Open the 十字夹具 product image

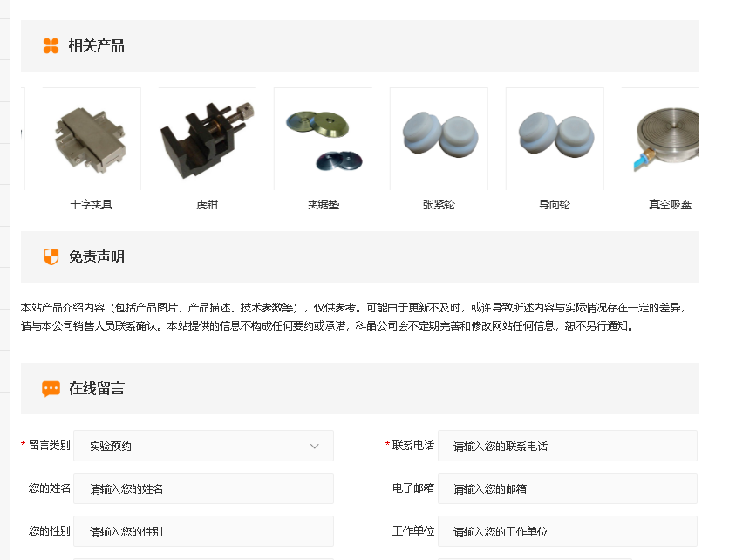coord(91,139)
